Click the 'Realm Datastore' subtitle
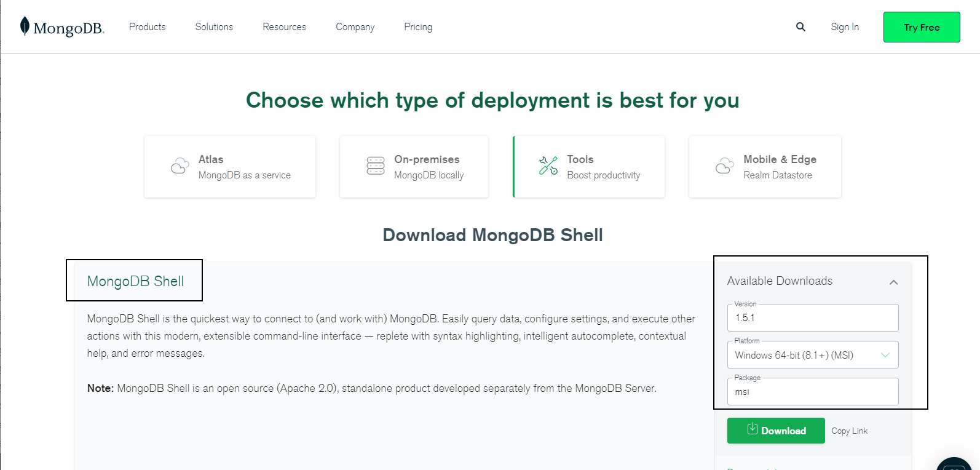The image size is (980, 470). (778, 175)
